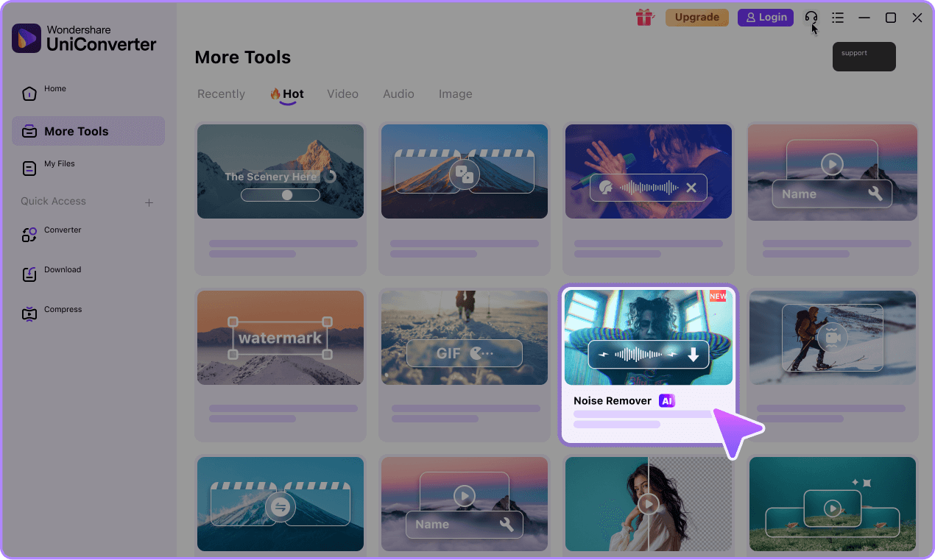This screenshot has width=935, height=560.
Task: Select the watermark editor tool thumbnail
Action: 280,337
